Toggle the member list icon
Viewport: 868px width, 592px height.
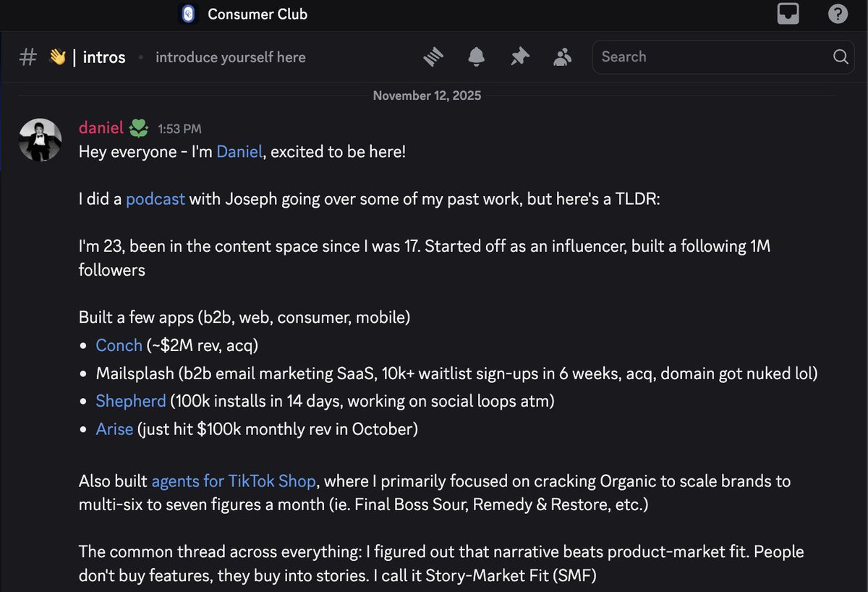(562, 57)
